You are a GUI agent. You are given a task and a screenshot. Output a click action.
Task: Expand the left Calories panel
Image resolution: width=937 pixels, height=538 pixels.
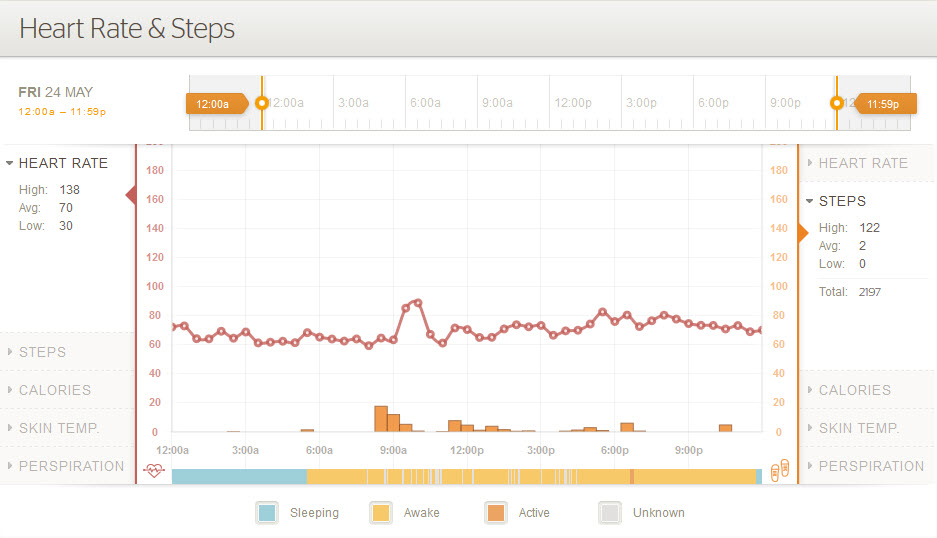click(x=54, y=390)
